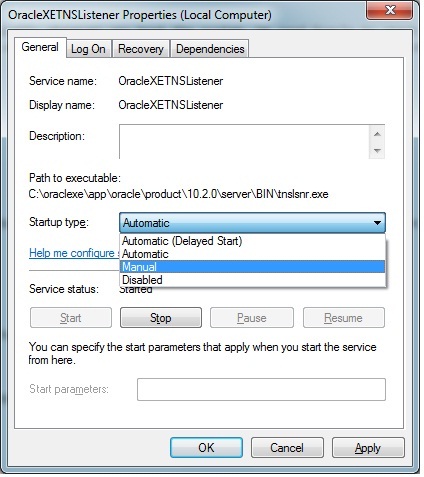The height and width of the screenshot is (477, 424).
Task: Cancel the properties dialog
Action: [x=287, y=447]
